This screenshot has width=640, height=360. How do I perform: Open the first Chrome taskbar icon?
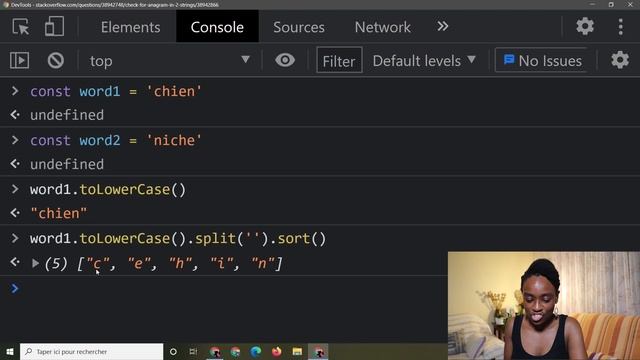click(215, 351)
